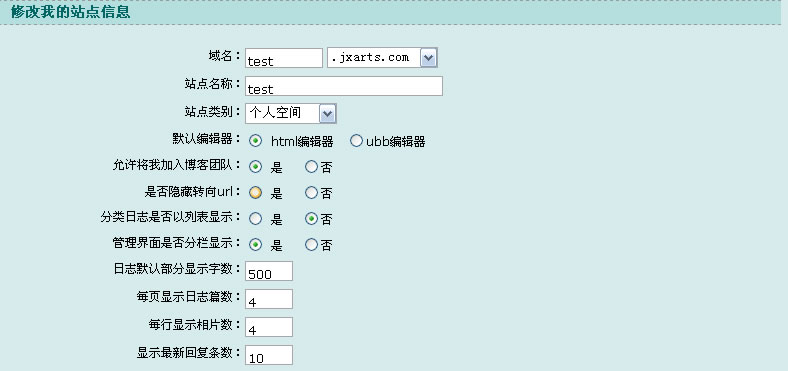Click the 显示最新回复条数 field with 10

269,355
